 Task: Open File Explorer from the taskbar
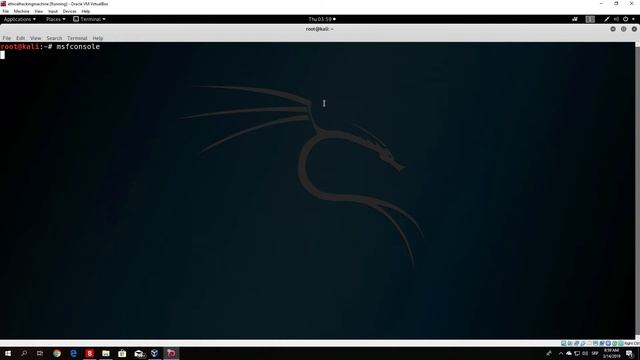(x=106, y=353)
